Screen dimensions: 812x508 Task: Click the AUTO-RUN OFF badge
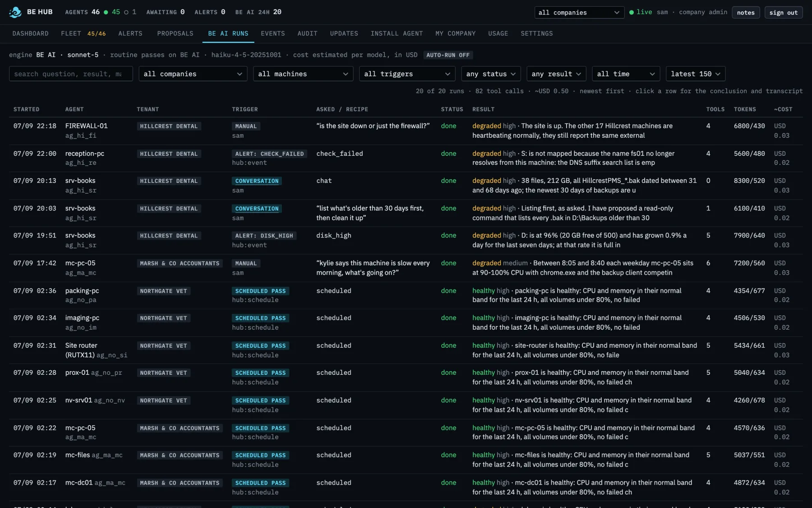[448, 55]
